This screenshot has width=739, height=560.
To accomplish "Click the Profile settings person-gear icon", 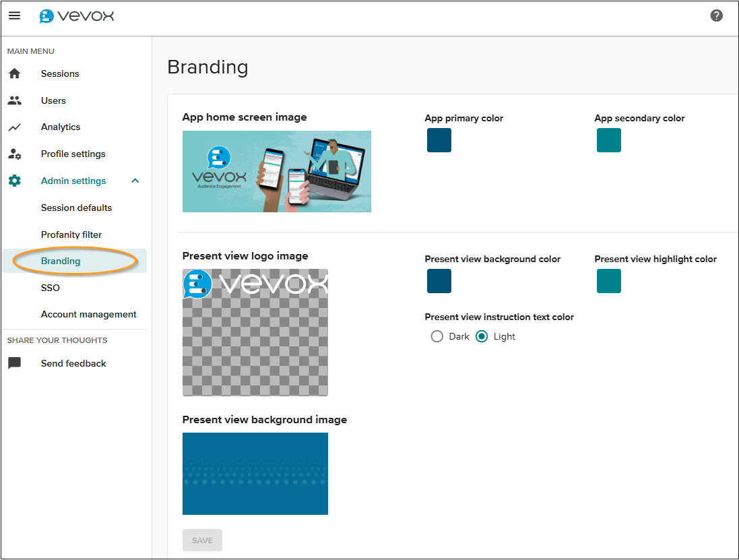I will pyautogui.click(x=15, y=154).
